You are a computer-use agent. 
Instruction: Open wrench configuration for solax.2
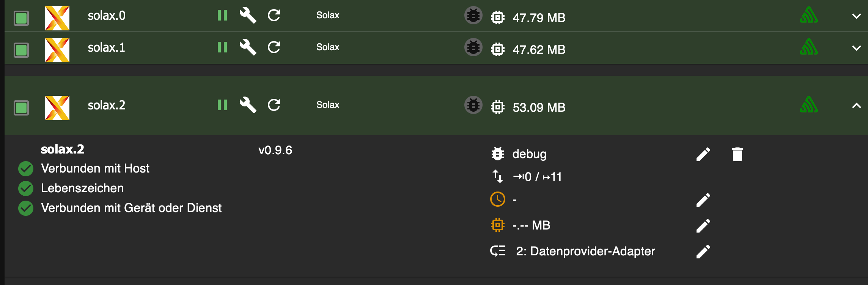[248, 105]
